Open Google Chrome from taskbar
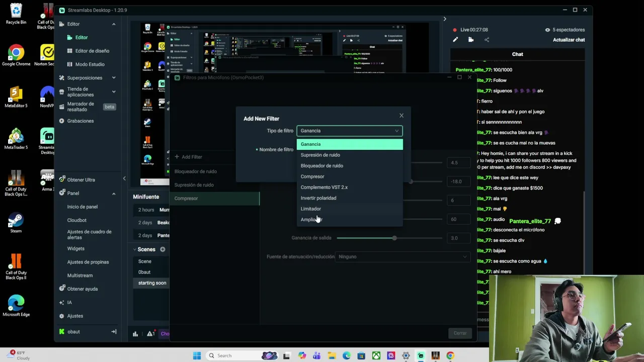 450,355
